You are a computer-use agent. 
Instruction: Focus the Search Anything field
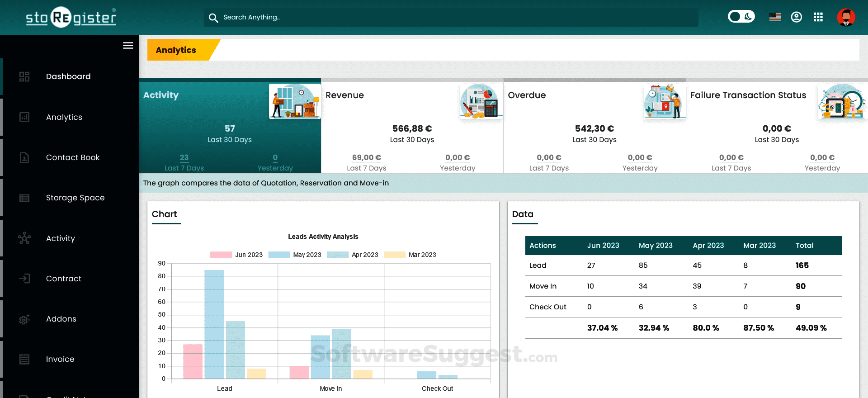click(x=451, y=17)
